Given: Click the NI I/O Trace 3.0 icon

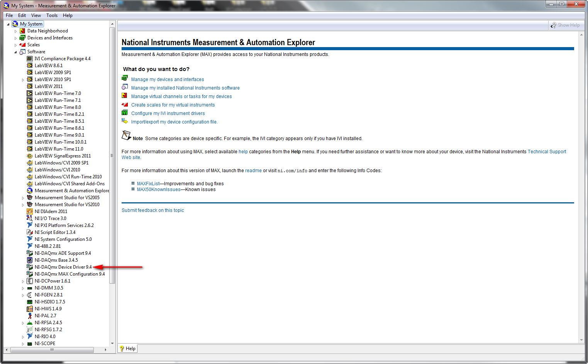Looking at the screenshot, I should (30, 218).
